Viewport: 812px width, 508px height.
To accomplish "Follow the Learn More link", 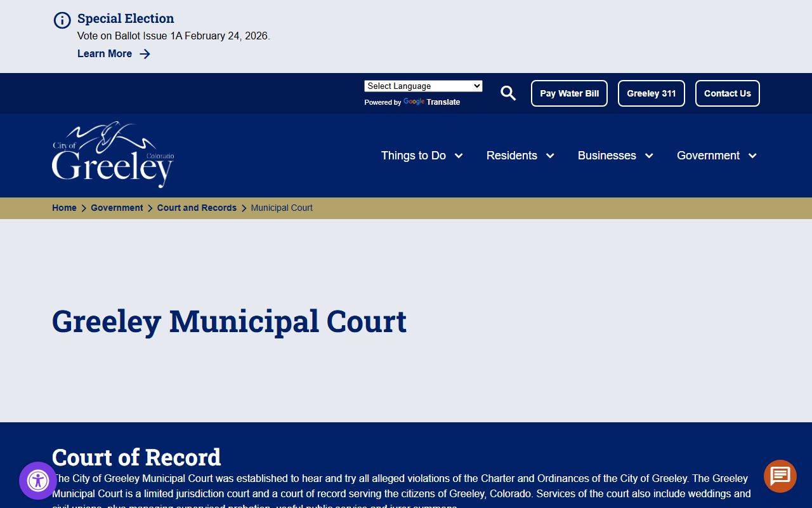I will (105, 54).
